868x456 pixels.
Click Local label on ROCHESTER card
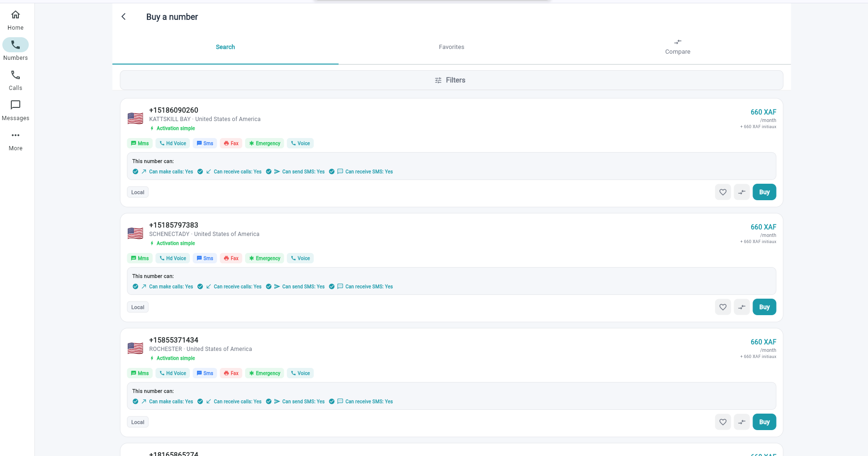tap(138, 422)
